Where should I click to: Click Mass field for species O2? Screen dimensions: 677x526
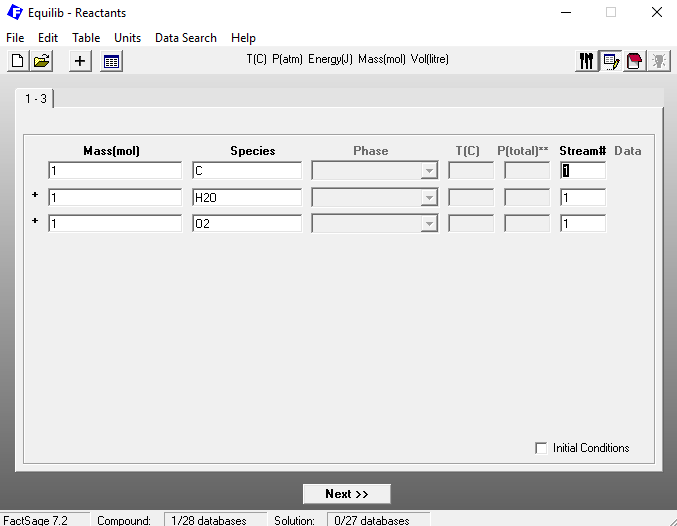click(115, 223)
